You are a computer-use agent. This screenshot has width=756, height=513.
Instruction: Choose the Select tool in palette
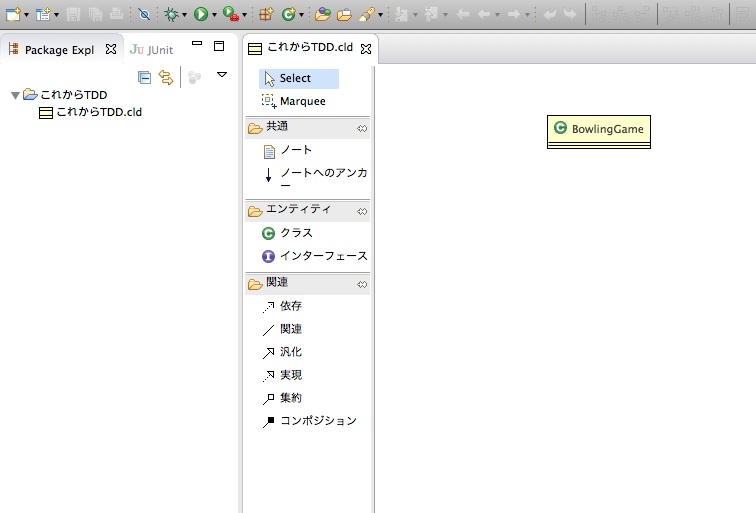pos(299,79)
